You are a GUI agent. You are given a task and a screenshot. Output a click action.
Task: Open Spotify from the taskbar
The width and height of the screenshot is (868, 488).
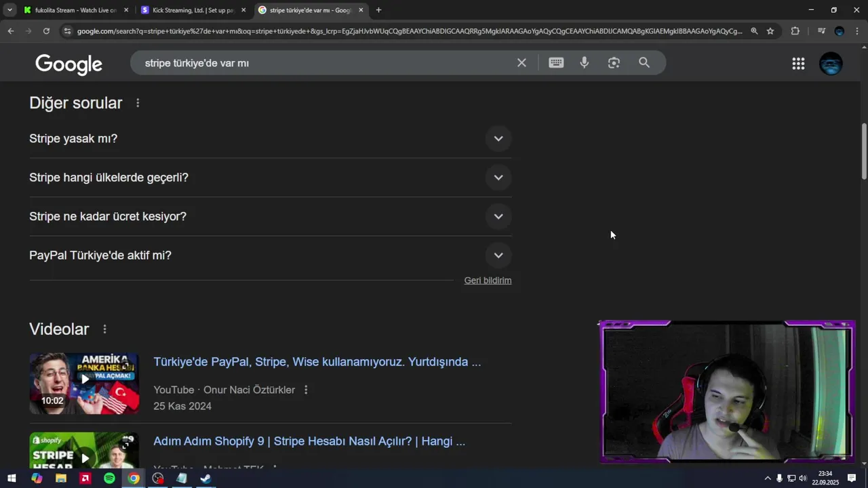point(109,479)
